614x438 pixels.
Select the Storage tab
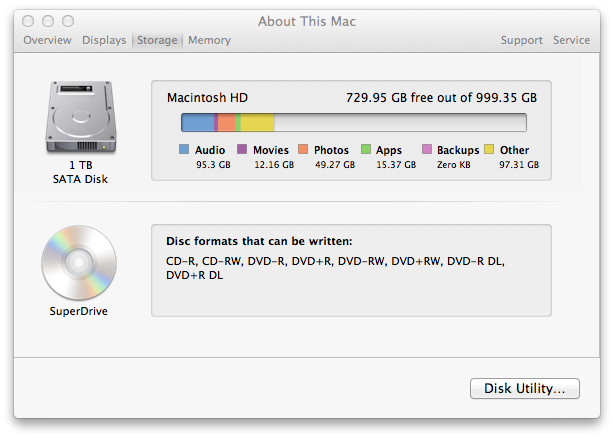tap(157, 40)
